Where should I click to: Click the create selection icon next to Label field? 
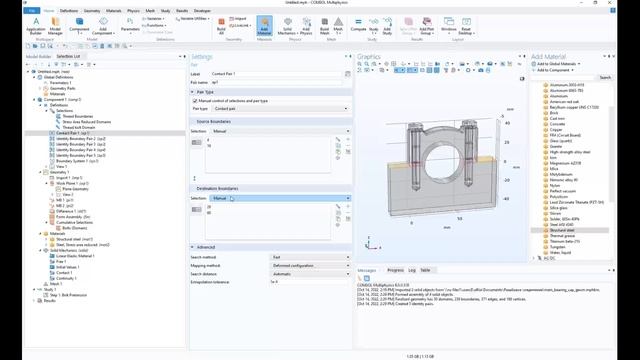click(347, 74)
